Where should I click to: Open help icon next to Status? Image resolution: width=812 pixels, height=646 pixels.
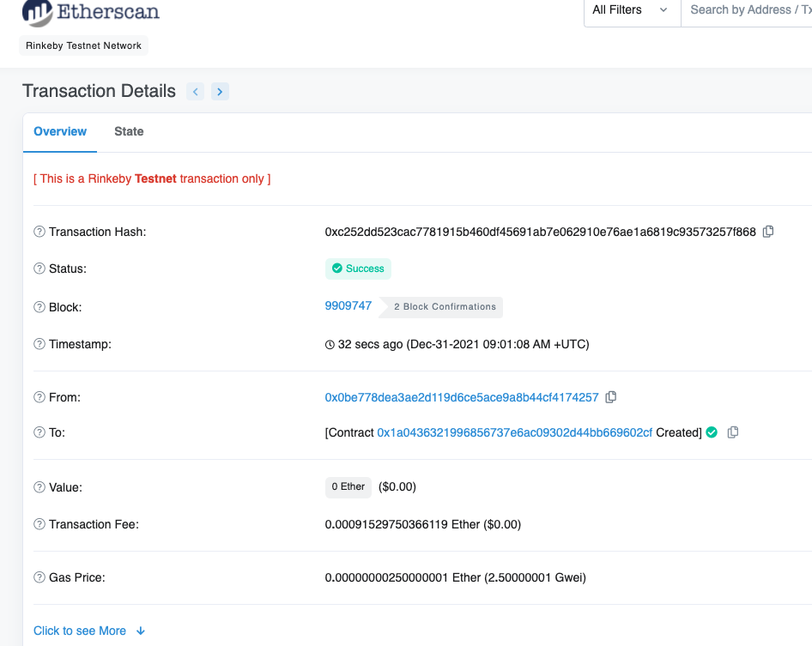39,269
